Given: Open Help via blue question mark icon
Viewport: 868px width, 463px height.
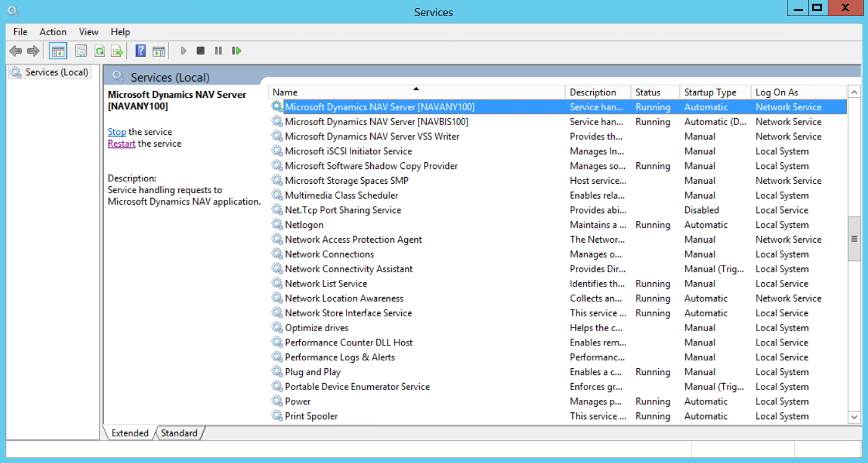Looking at the screenshot, I should point(141,51).
